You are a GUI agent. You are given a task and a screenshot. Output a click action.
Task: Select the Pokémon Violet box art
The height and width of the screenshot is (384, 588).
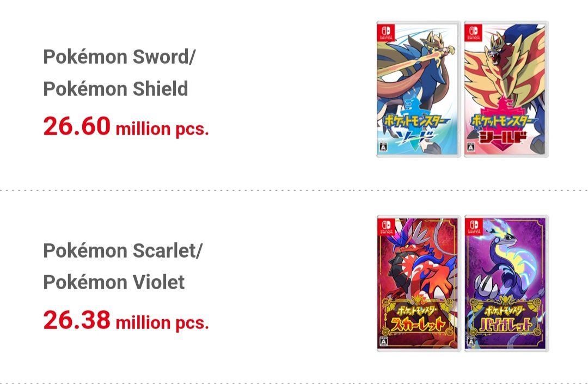point(506,283)
